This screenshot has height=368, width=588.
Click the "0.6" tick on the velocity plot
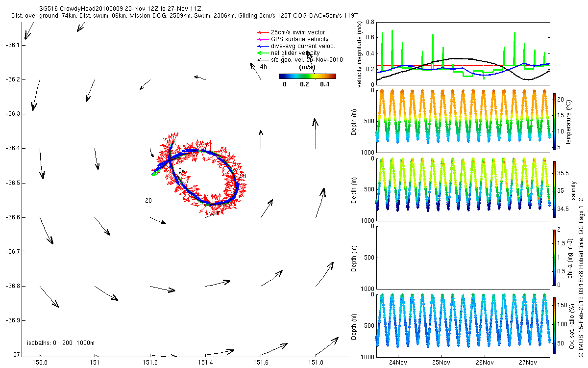coord(370,38)
